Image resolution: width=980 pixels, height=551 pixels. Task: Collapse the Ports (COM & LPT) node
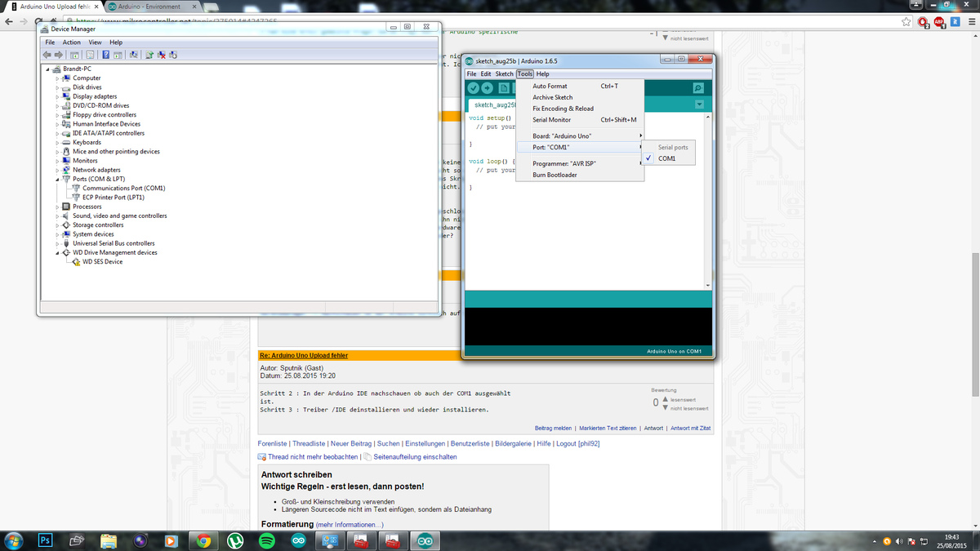pyautogui.click(x=58, y=179)
